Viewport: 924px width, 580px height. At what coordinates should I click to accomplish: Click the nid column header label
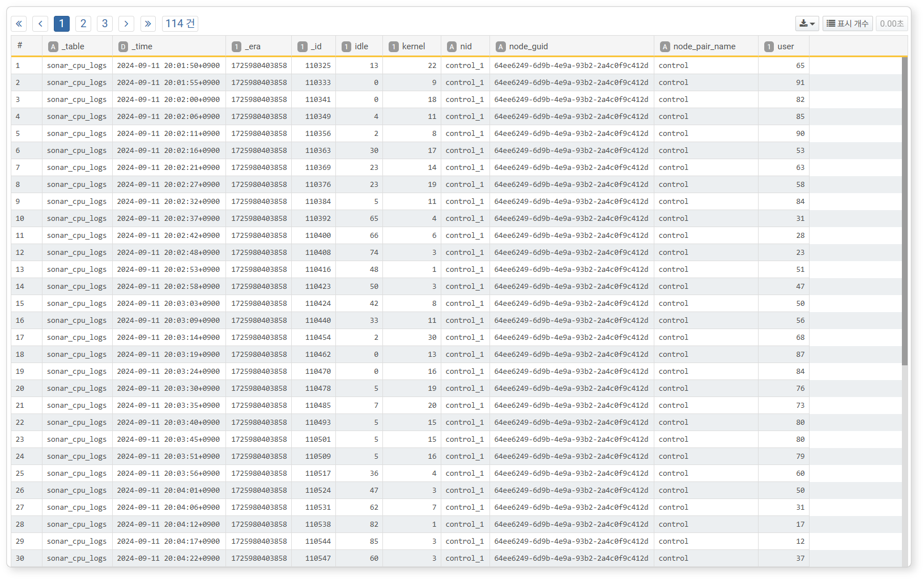click(x=466, y=46)
